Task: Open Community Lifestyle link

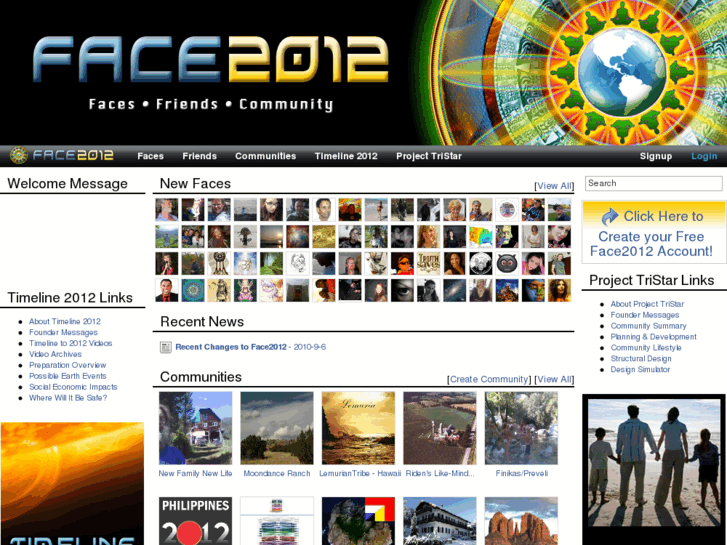Action: pos(646,348)
